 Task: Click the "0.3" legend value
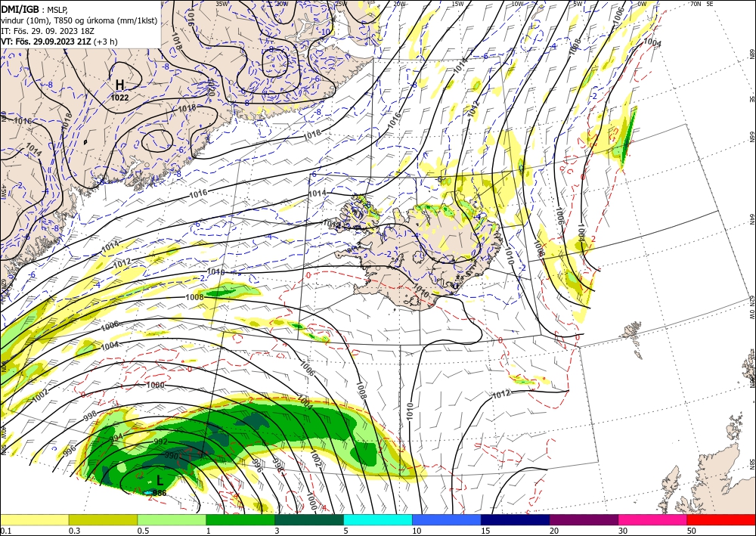click(74, 531)
